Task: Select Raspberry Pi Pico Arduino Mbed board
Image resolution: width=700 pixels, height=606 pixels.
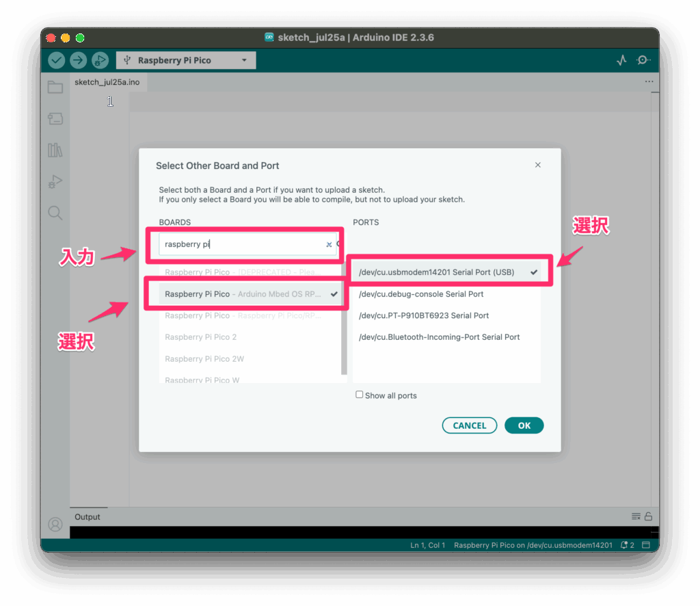Action: tap(250, 294)
